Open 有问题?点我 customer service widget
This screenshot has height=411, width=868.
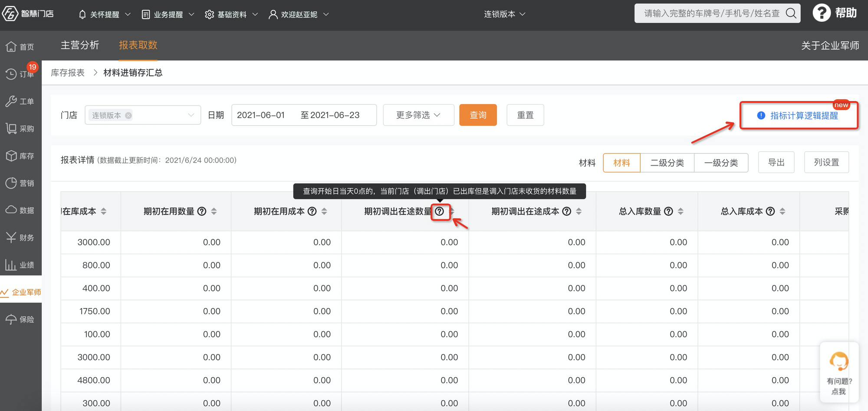pos(839,372)
